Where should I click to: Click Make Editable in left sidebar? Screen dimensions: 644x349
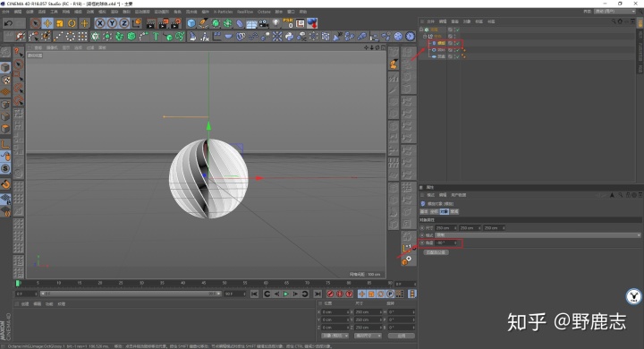pos(5,52)
